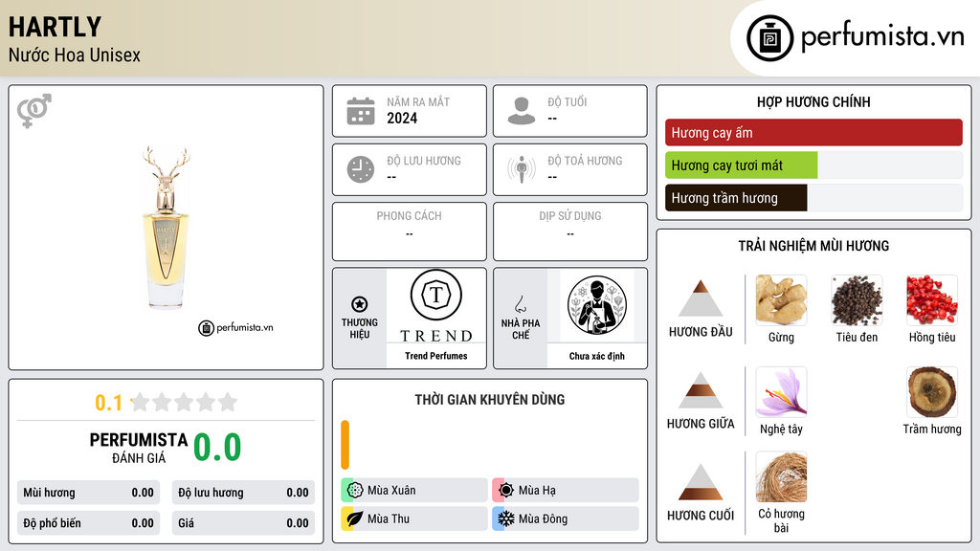980x551 pixels.
Task: Click the Nước Hoa Unisex subtitle
Action: 75,55
